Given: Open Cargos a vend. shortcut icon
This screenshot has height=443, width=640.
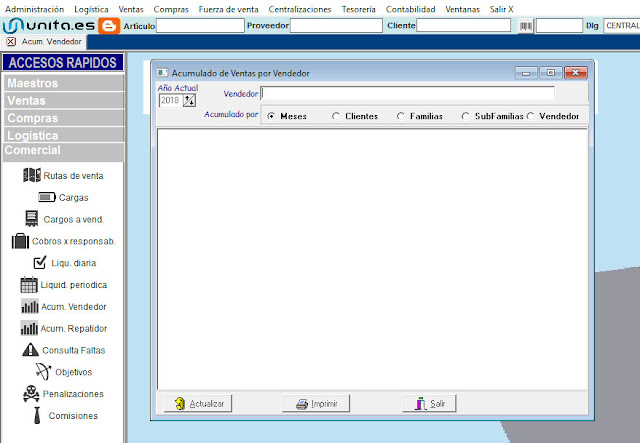Looking at the screenshot, I should [x=31, y=219].
